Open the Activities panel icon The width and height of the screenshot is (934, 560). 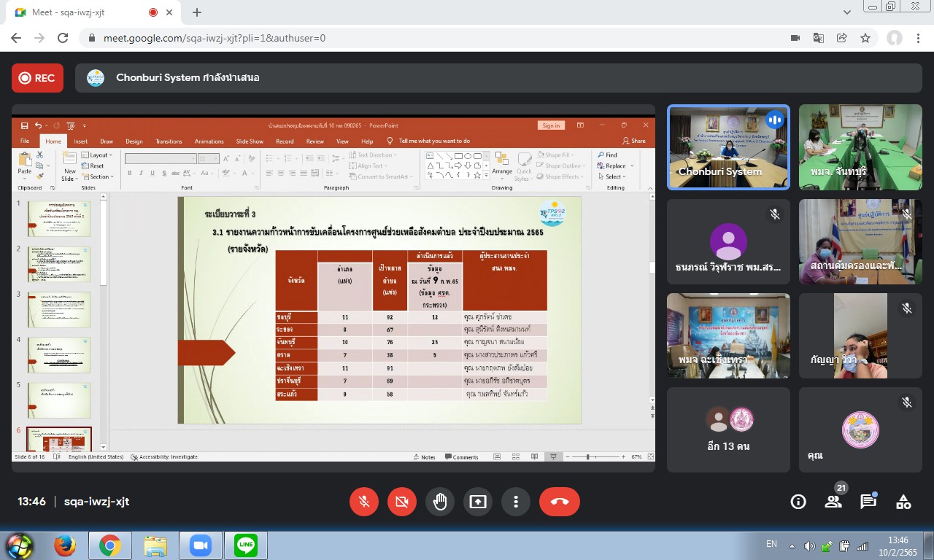coord(903,502)
